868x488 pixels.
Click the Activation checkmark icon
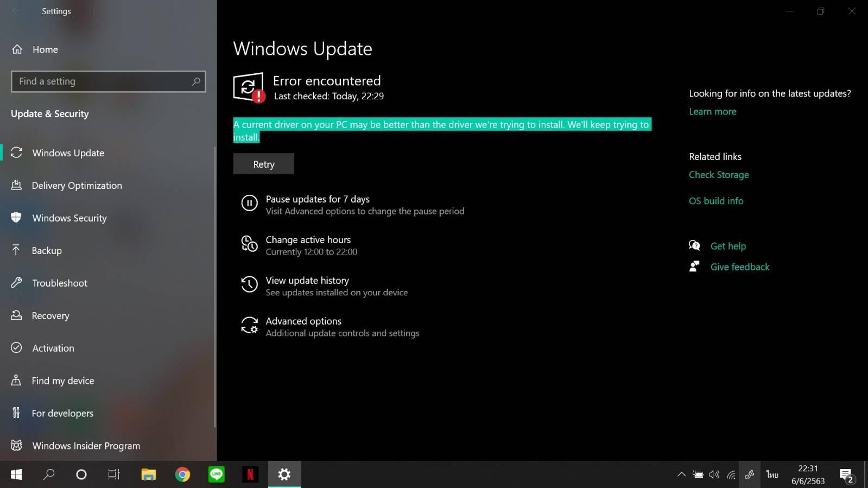pos(16,348)
